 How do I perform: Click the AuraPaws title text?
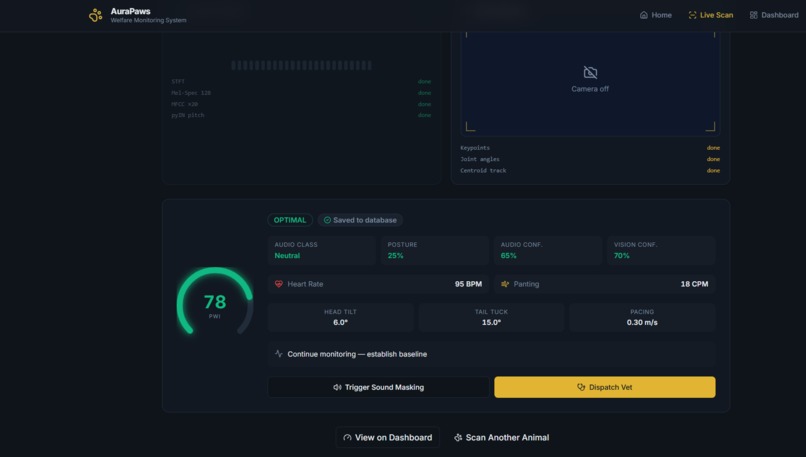(131, 11)
